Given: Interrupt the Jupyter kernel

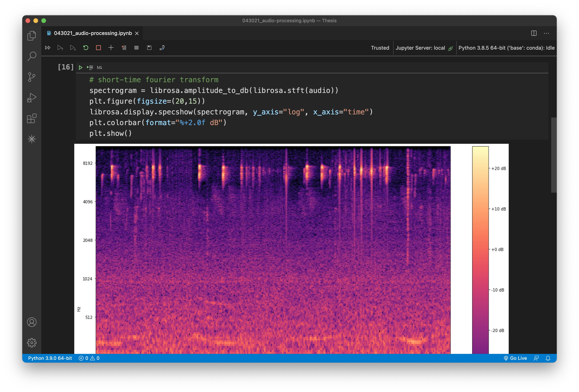Looking at the screenshot, I should tap(98, 48).
